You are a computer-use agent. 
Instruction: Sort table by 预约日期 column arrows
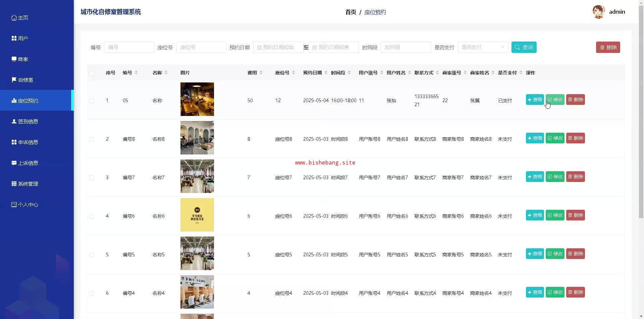[326, 73]
